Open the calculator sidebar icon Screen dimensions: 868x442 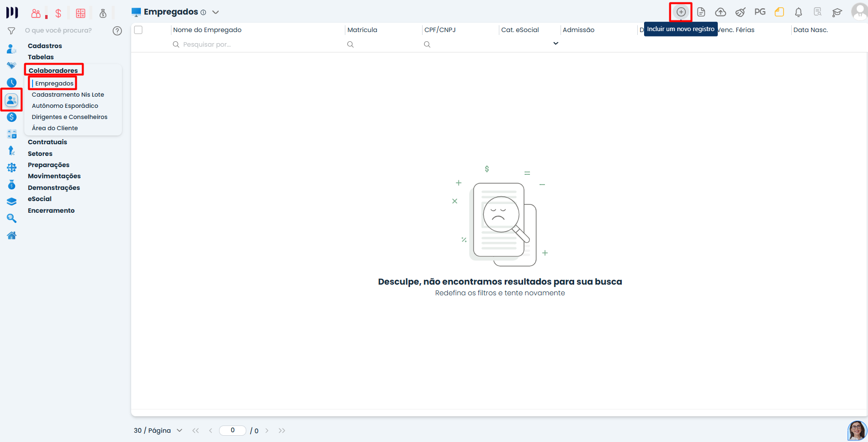12,134
